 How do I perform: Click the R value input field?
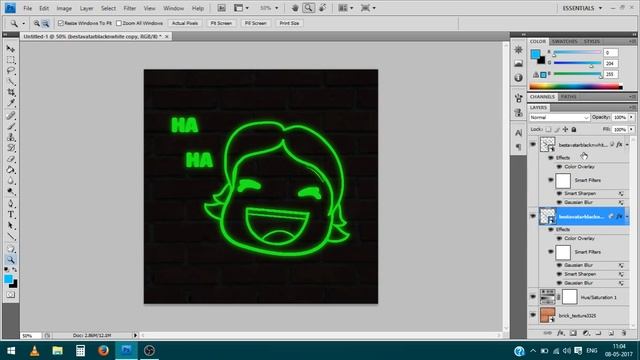tap(611, 53)
